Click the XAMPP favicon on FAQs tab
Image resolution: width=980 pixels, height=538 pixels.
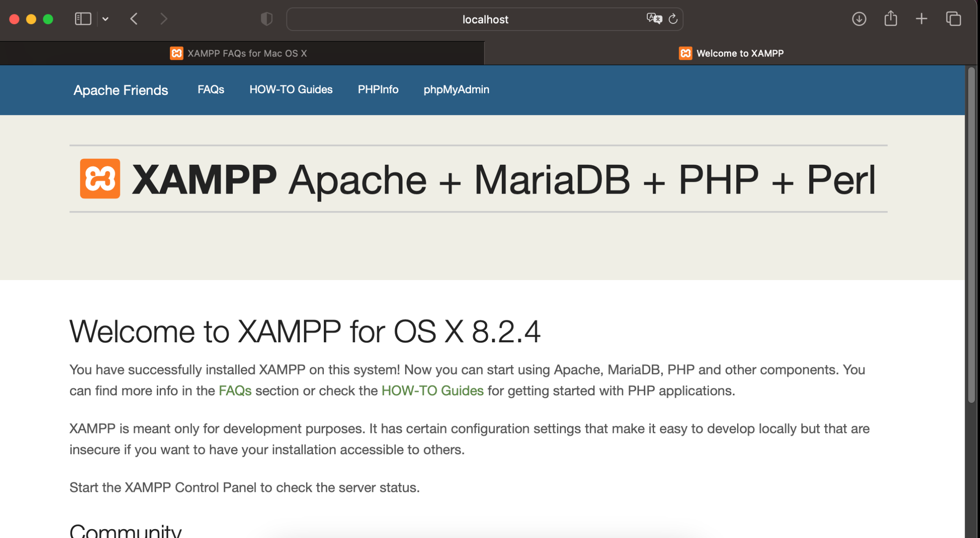click(177, 53)
